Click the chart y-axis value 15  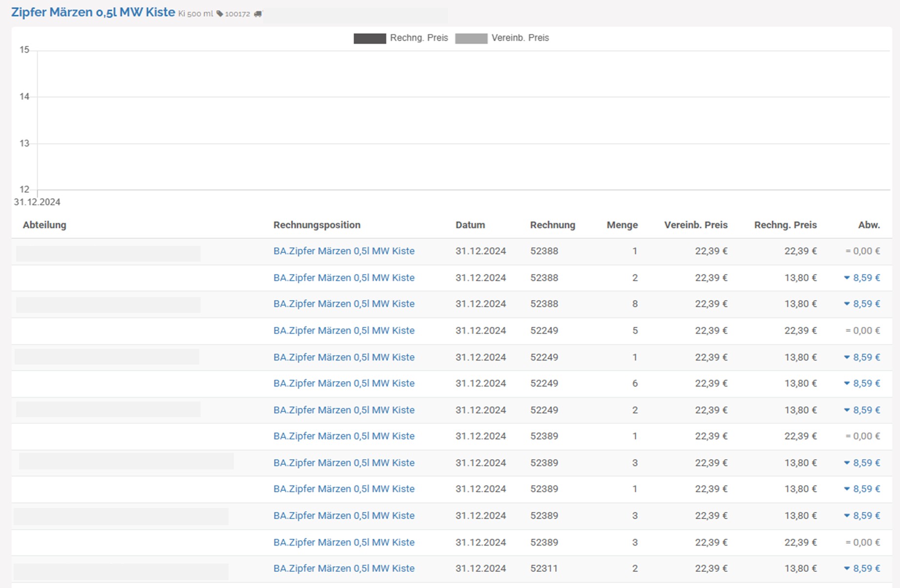click(x=24, y=50)
